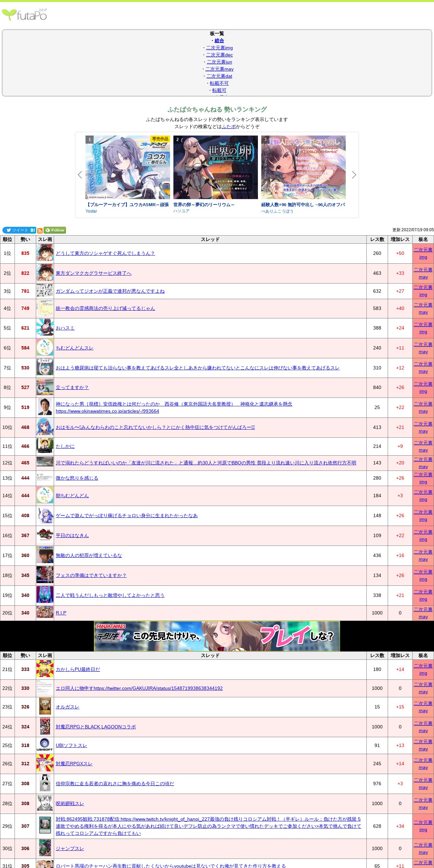
Task: Open the orange RSS feed icon
Action: pos(40,231)
